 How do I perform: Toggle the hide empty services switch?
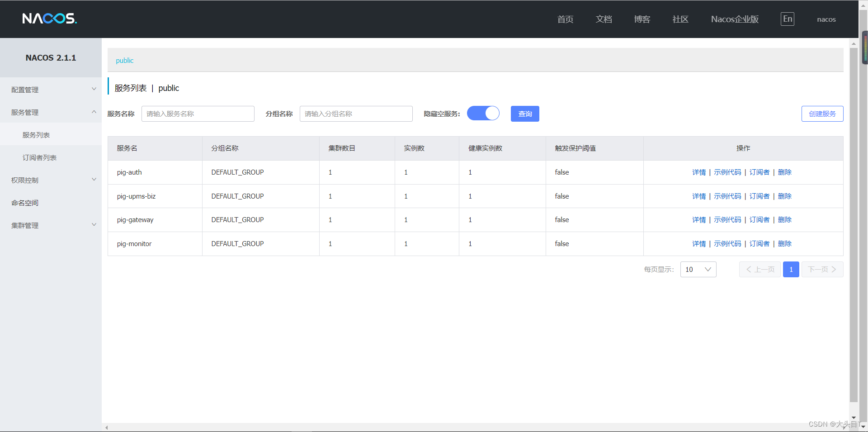tap(483, 114)
